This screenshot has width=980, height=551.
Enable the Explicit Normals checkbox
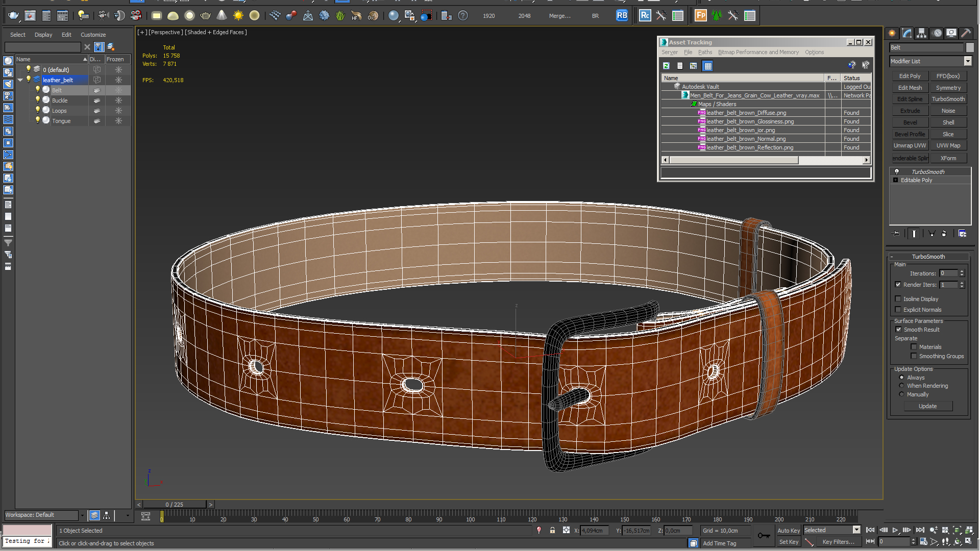(x=898, y=310)
